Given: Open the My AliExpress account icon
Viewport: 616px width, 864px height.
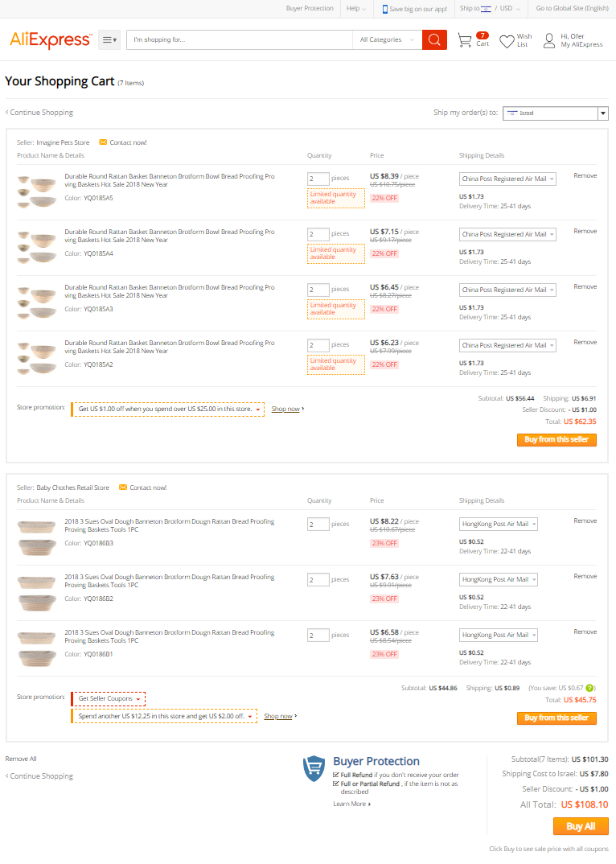Looking at the screenshot, I should pyautogui.click(x=548, y=41).
